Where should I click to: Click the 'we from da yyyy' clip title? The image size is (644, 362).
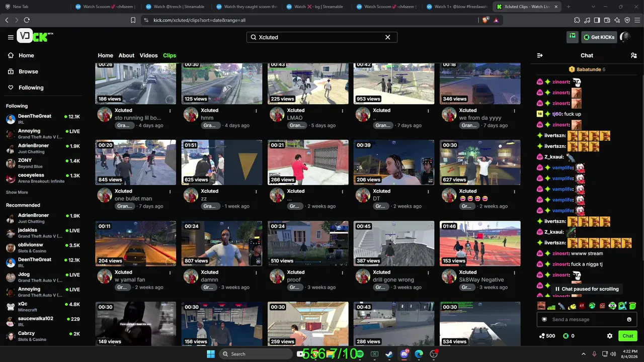tap(480, 118)
